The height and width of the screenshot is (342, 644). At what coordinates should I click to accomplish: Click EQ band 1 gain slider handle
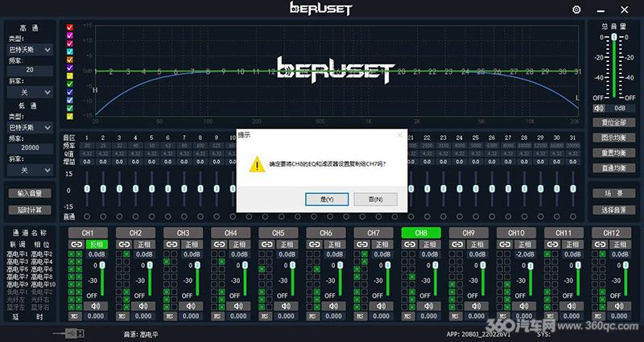pyautogui.click(x=87, y=188)
